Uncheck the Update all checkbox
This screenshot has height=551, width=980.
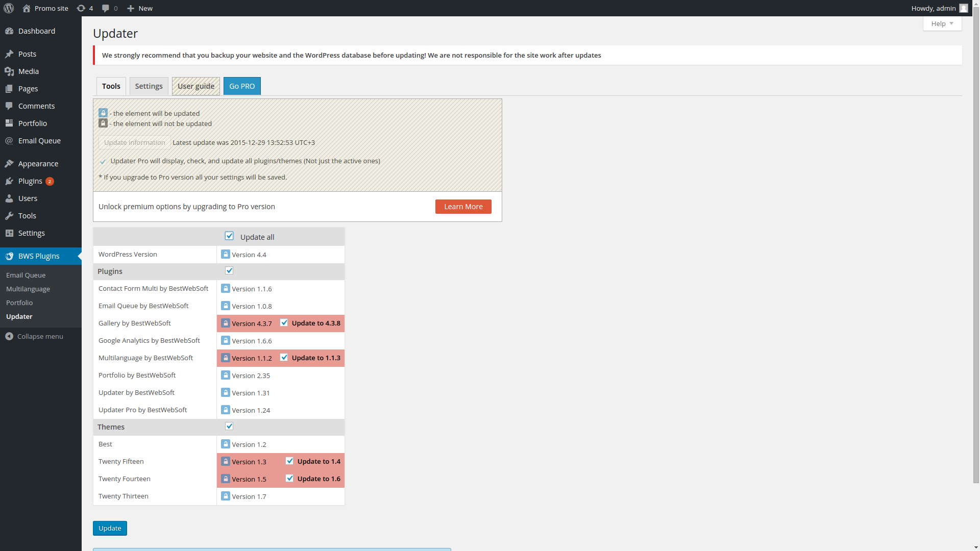(x=229, y=236)
